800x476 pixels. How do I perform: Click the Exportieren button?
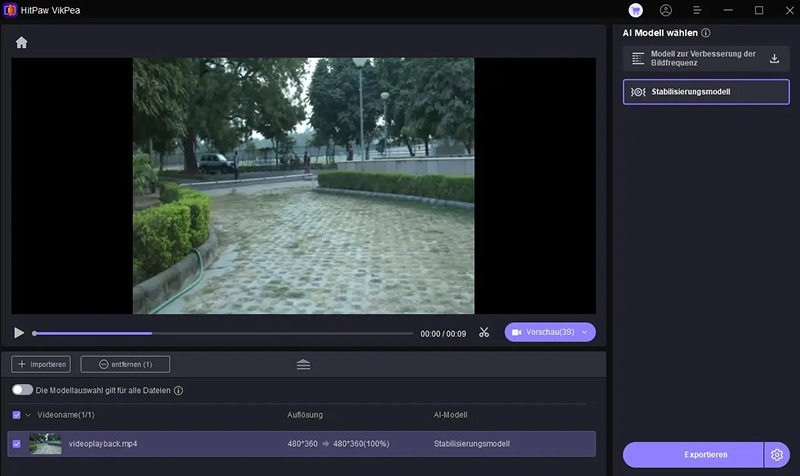[693, 455]
